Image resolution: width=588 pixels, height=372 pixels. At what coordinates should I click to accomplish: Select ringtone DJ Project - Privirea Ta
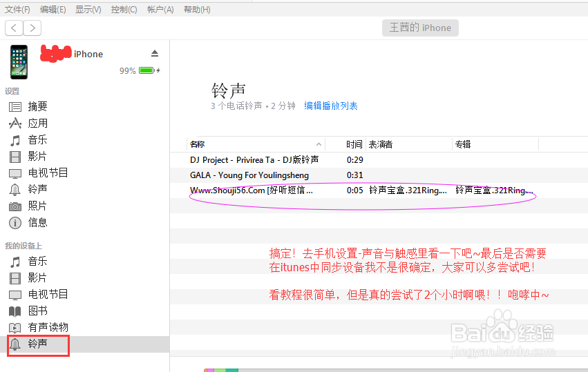254,160
